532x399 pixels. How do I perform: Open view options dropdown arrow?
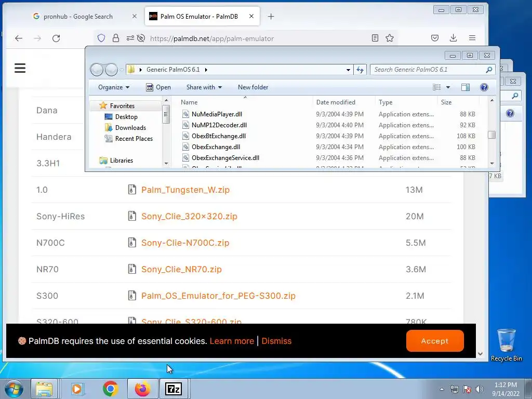tap(448, 87)
